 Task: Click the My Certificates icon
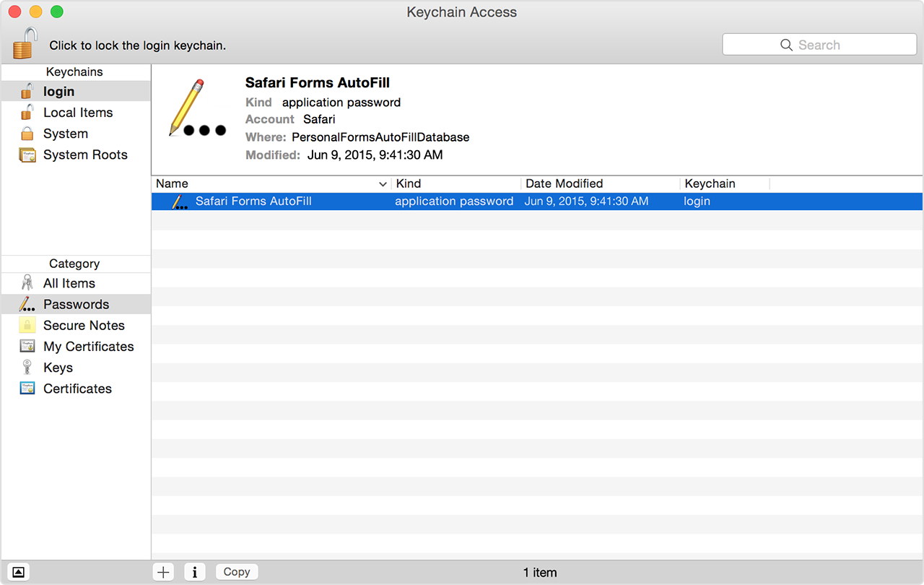pyautogui.click(x=27, y=346)
